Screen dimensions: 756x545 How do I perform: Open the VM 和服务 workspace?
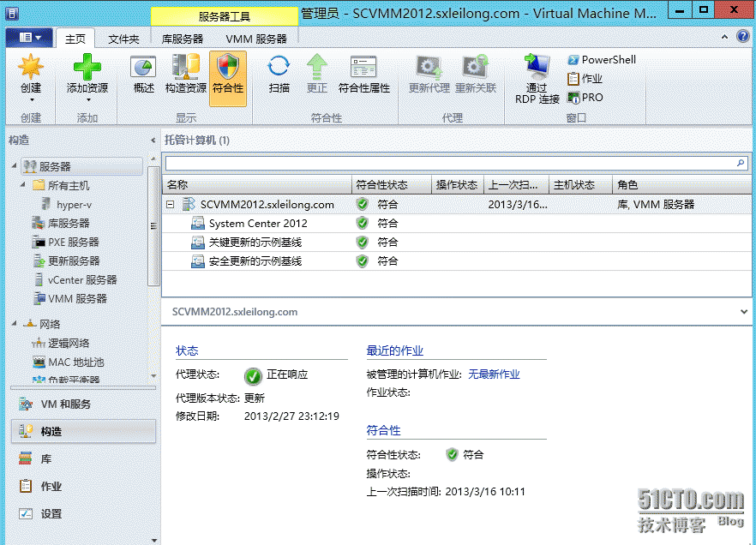tap(83, 404)
